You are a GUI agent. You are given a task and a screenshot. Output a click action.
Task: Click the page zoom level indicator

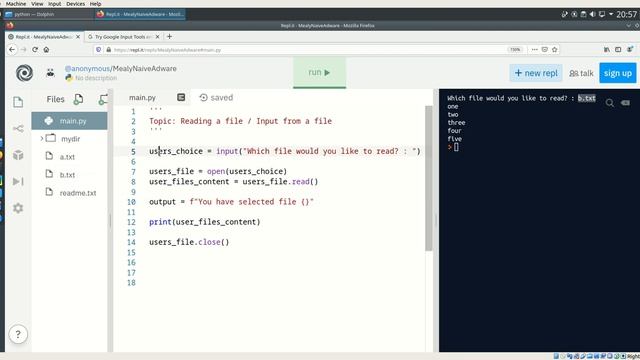tap(515, 49)
